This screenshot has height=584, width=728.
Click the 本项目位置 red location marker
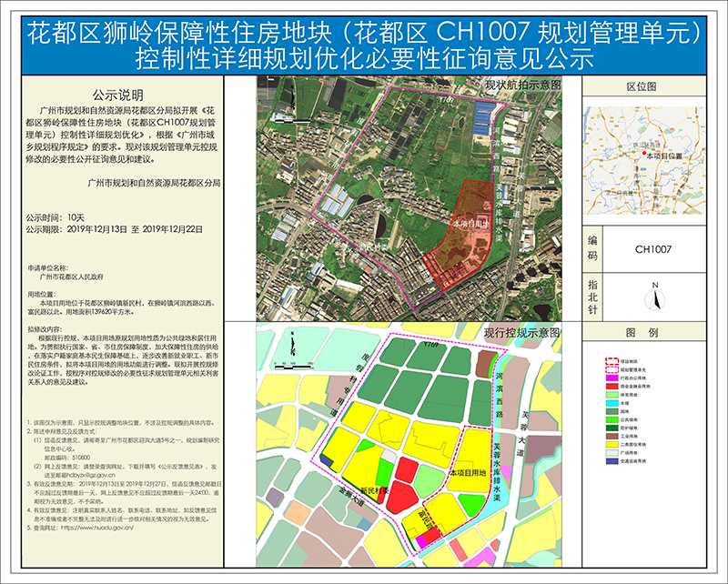(646, 155)
